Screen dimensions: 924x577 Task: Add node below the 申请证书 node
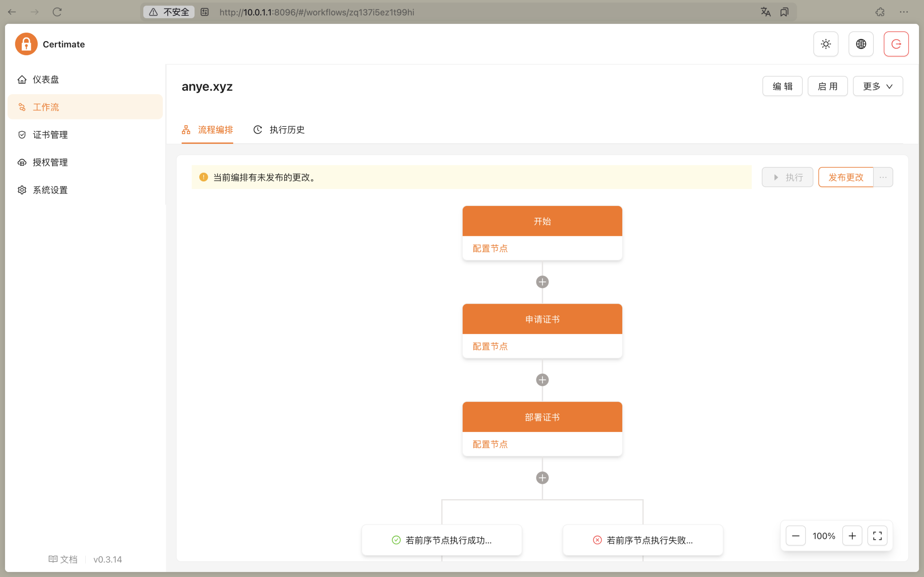(542, 380)
